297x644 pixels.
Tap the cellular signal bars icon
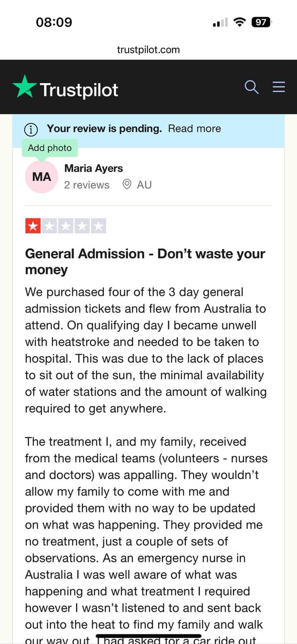point(220,23)
